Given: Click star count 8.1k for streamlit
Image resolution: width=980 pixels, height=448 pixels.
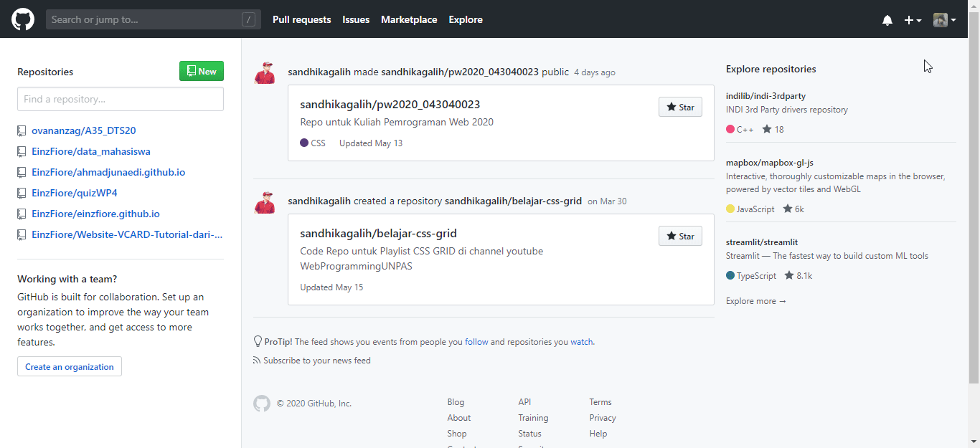Looking at the screenshot, I should [798, 276].
